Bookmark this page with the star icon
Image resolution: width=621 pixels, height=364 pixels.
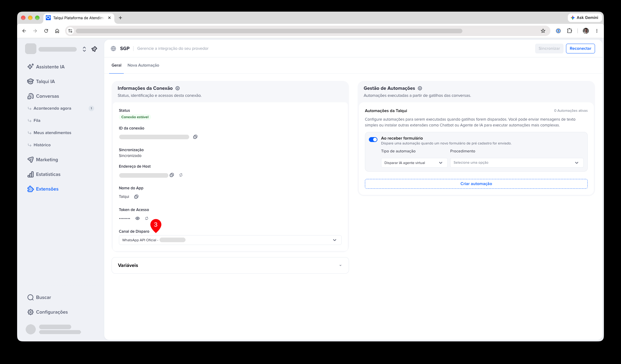[543, 31]
